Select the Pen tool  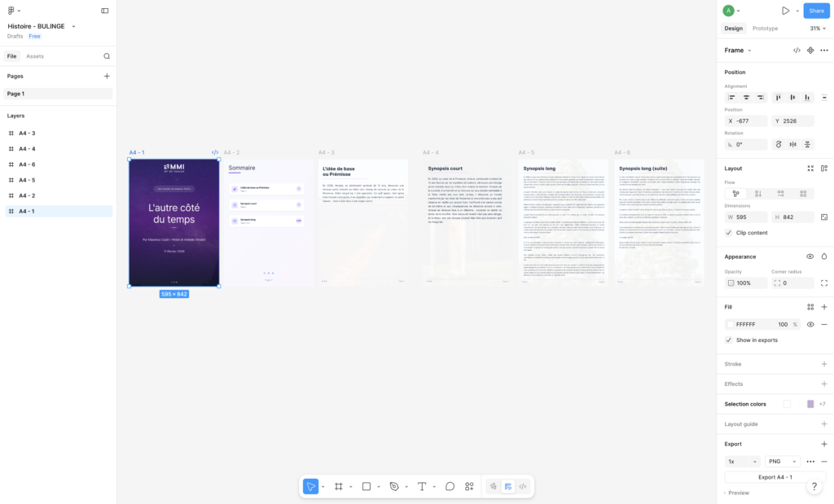tap(394, 486)
